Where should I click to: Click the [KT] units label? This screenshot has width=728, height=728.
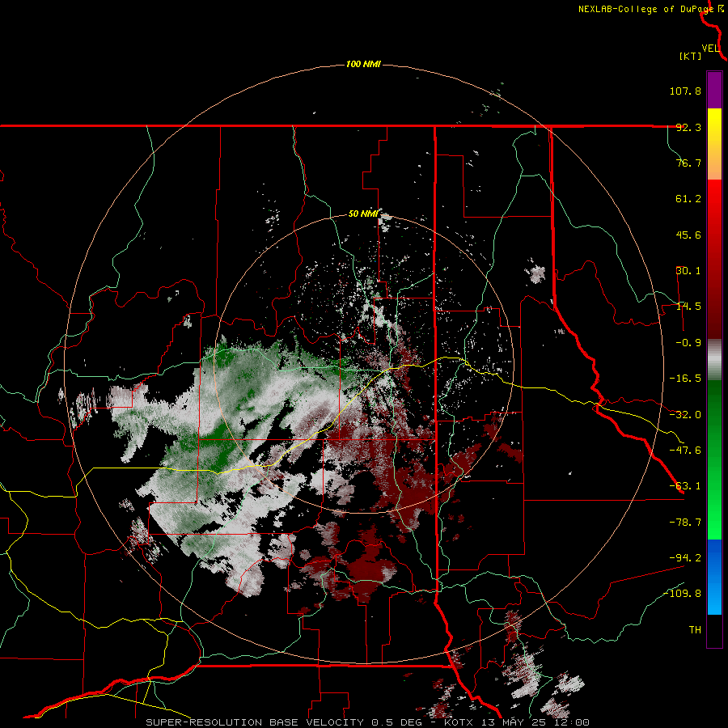690,56
